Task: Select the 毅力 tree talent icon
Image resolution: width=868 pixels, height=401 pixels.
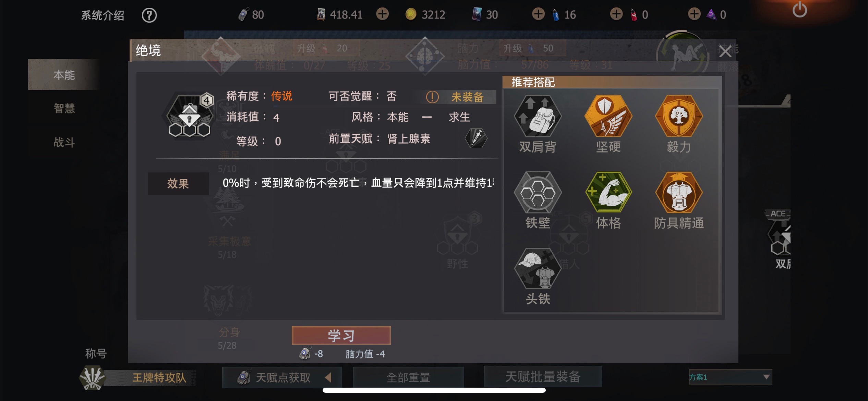Action: [x=679, y=117]
